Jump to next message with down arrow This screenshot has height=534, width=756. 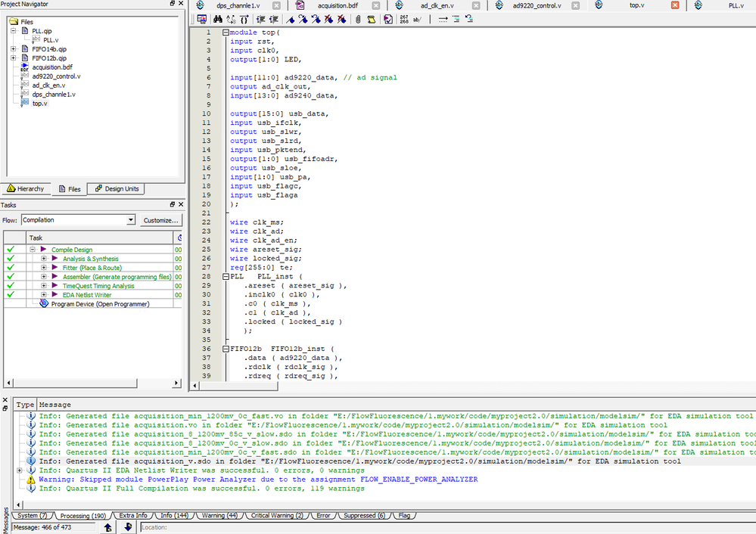[x=127, y=527]
